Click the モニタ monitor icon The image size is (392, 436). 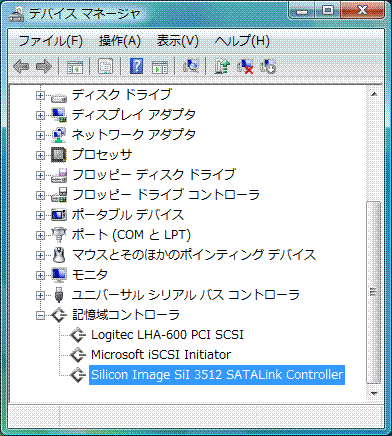pyautogui.click(x=59, y=275)
